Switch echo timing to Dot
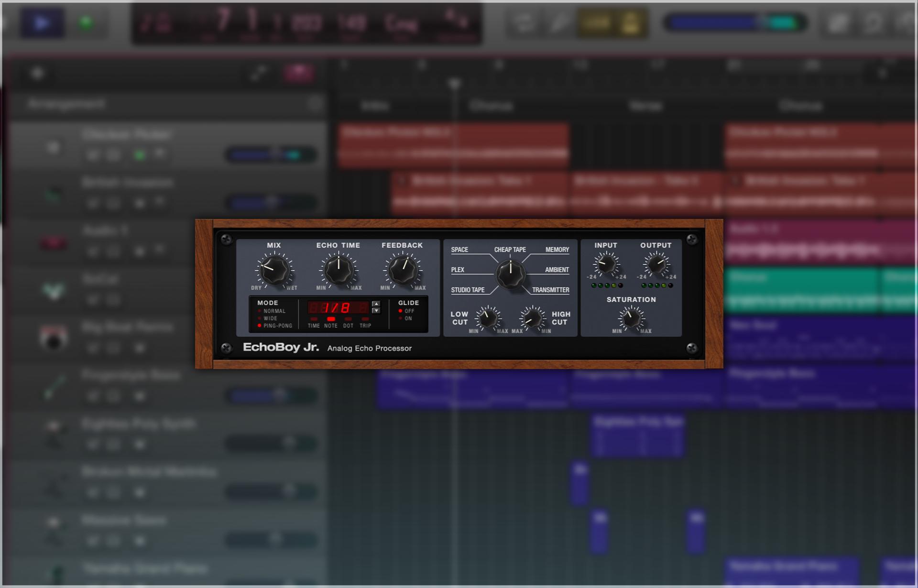This screenshot has width=918, height=588. pyautogui.click(x=348, y=322)
